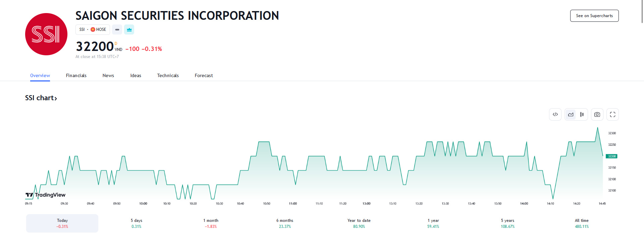Open the Financials tab
Image resolution: width=644 pixels, height=249 pixels.
(76, 75)
